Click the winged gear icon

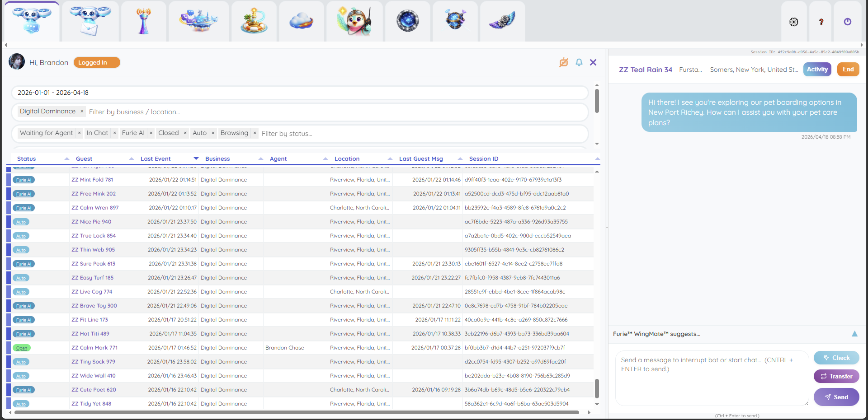tap(502, 21)
